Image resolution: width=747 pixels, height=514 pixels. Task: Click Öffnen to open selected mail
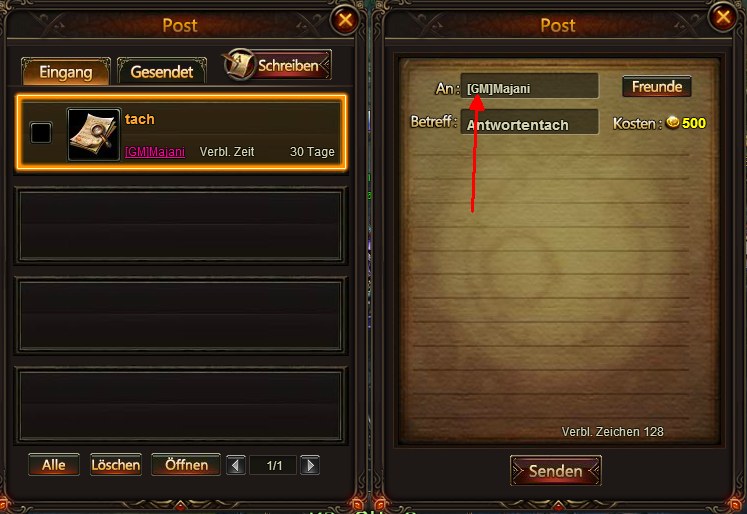pyautogui.click(x=186, y=464)
